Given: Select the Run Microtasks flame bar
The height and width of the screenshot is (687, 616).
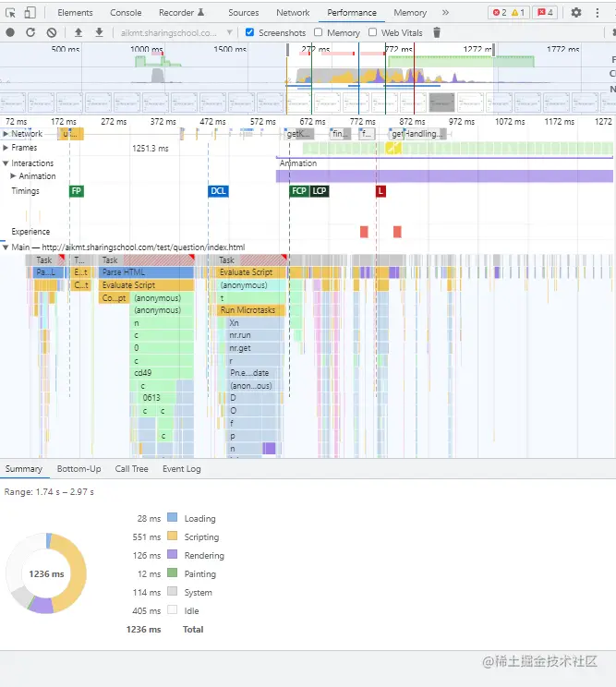Looking at the screenshot, I should click(x=251, y=310).
